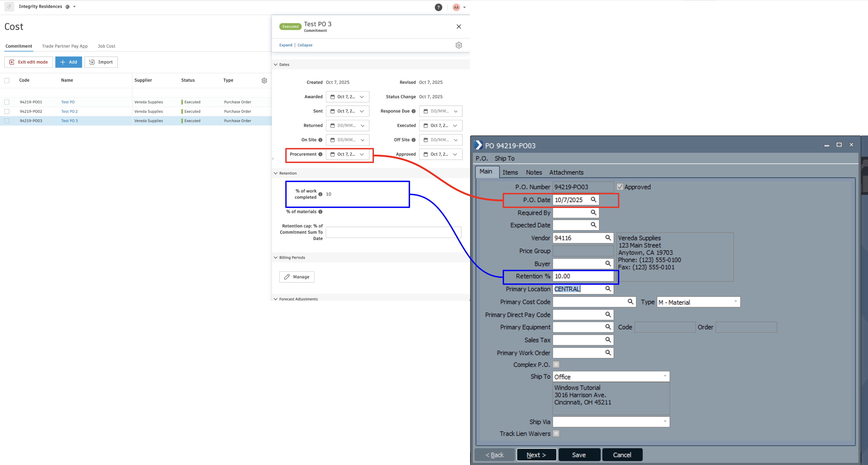Open the Trade Partner Pay App tab
This screenshot has height=465, width=868.
pos(65,46)
